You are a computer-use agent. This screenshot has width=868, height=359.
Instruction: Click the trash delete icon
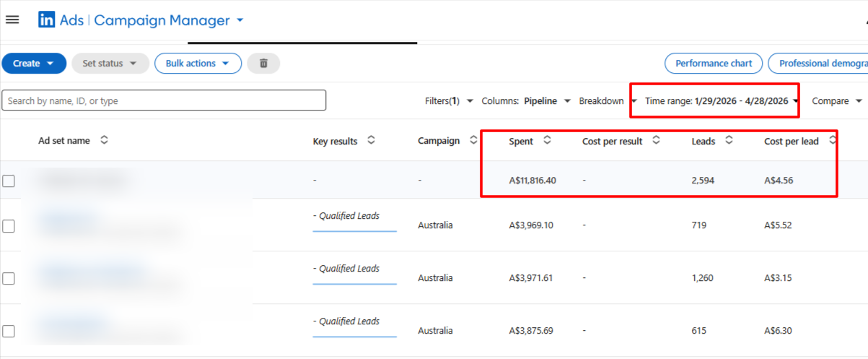(x=263, y=64)
